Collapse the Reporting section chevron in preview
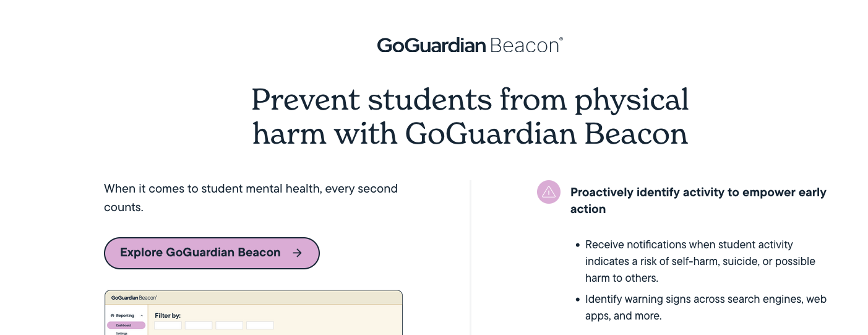868x335 pixels. pyautogui.click(x=140, y=316)
